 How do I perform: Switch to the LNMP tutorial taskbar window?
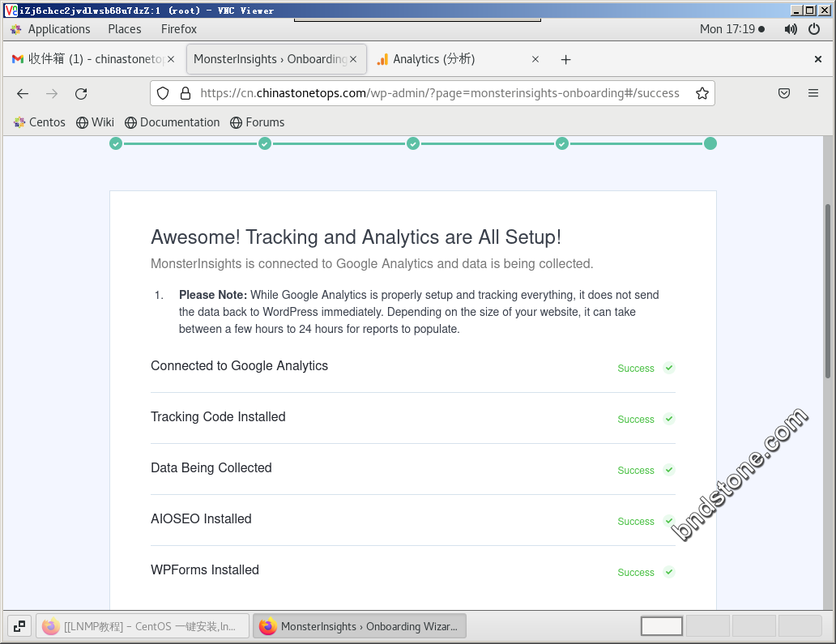[x=143, y=626]
